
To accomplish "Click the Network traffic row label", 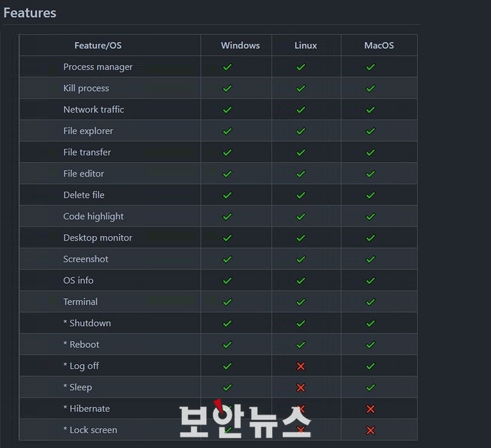I will click(94, 109).
